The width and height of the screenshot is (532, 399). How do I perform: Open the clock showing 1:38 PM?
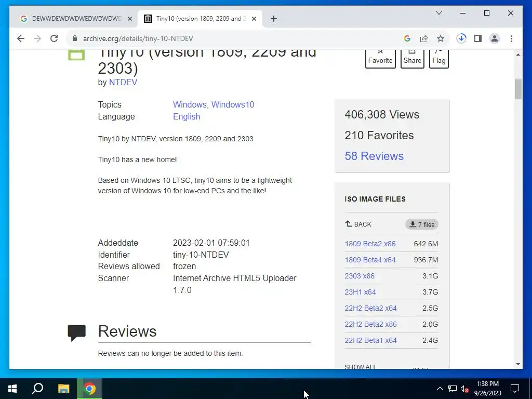(x=487, y=389)
